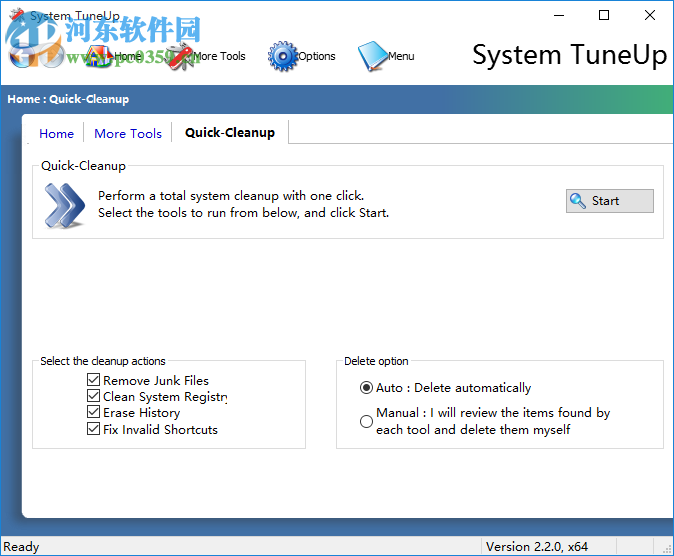This screenshot has height=556, width=674.
Task: Click More Tools toolbar label
Action: click(220, 56)
